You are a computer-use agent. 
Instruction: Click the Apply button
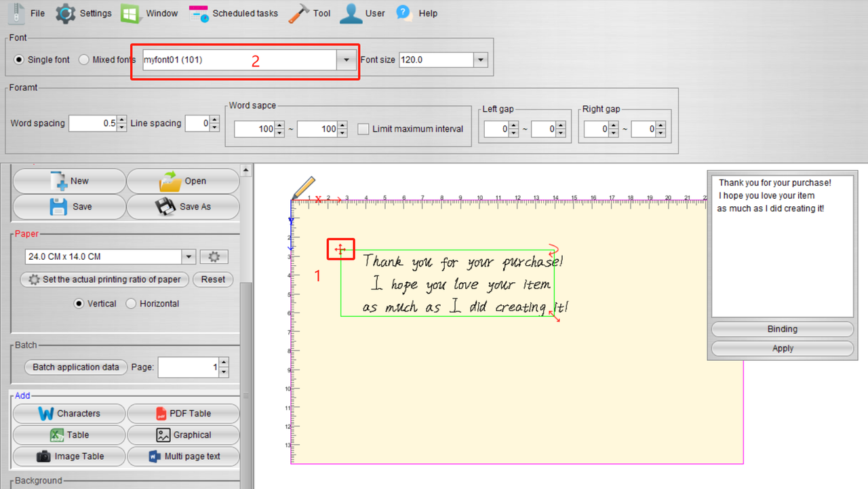[x=783, y=348]
